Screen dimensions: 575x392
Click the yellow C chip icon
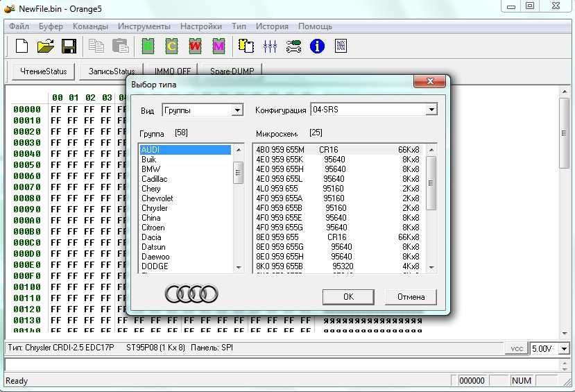coord(171,46)
